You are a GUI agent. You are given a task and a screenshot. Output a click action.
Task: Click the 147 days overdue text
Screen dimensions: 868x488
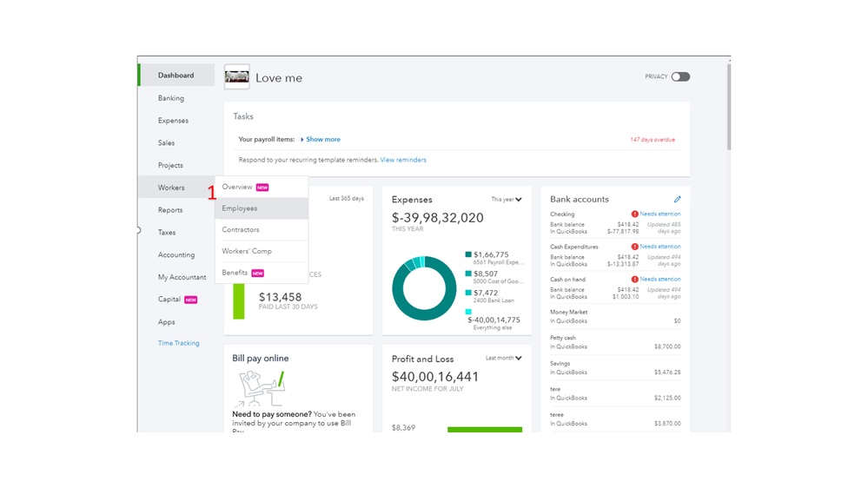click(653, 140)
